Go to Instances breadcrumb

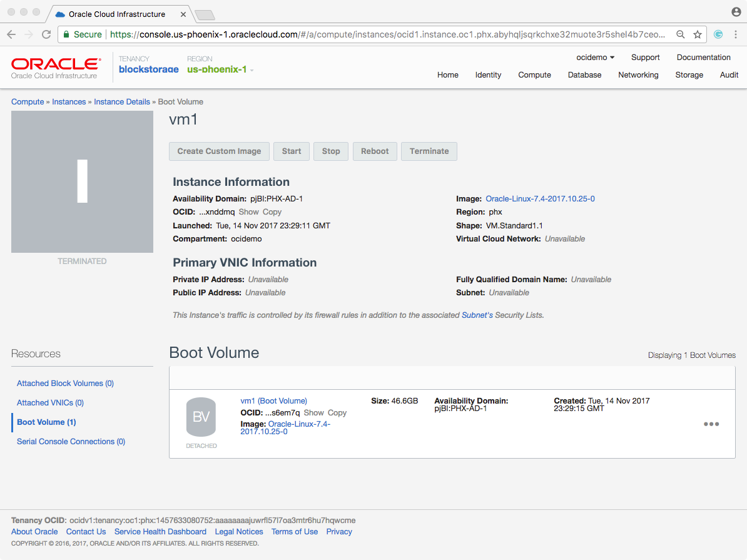(69, 102)
